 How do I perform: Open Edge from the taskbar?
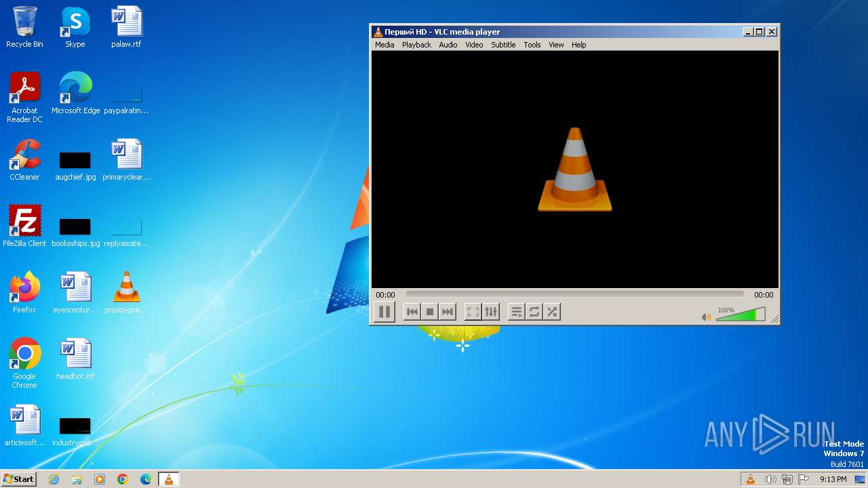point(146,479)
